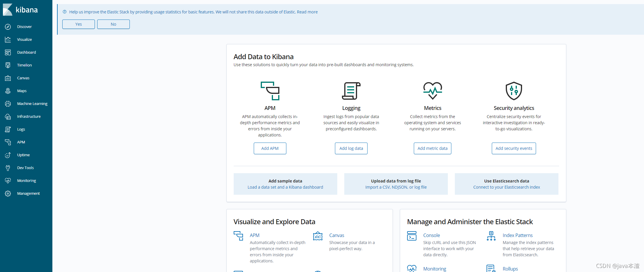Click the Dev Tools wrench icon
This screenshot has height=272, width=644.
pyautogui.click(x=8, y=168)
